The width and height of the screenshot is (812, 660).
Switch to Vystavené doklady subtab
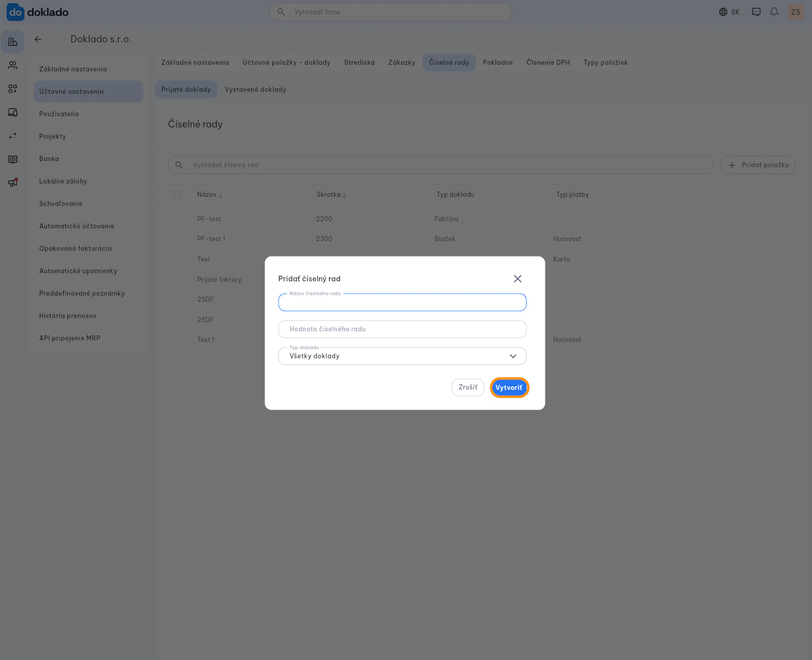[255, 89]
